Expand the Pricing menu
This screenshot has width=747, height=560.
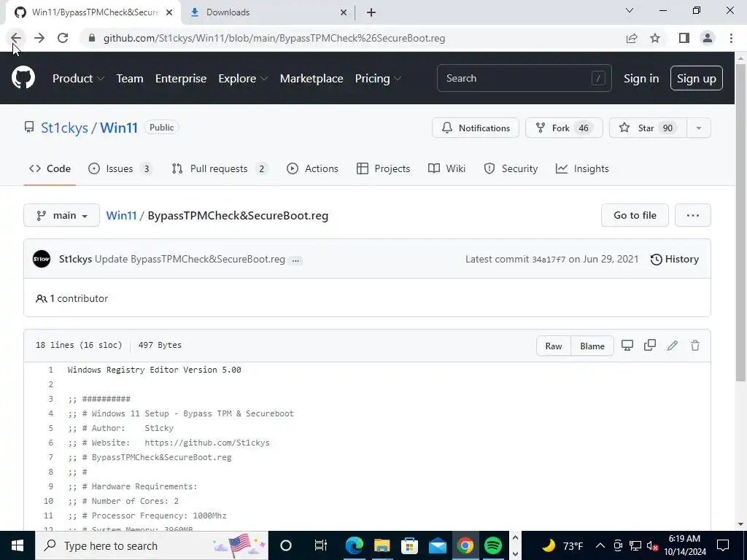(x=378, y=79)
